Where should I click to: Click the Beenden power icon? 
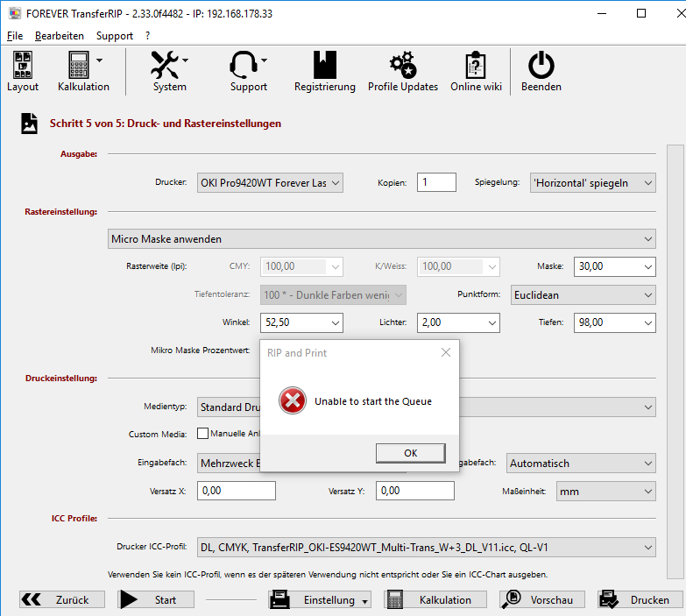(541, 65)
